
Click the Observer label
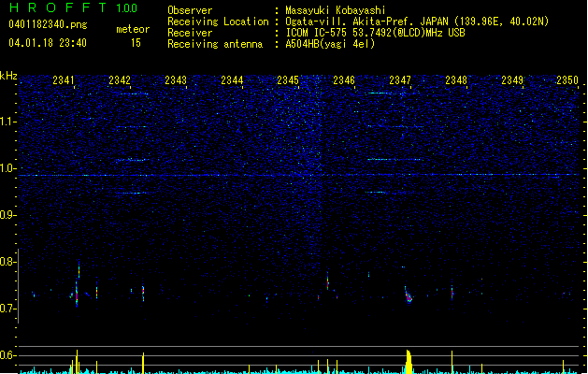click(x=190, y=10)
